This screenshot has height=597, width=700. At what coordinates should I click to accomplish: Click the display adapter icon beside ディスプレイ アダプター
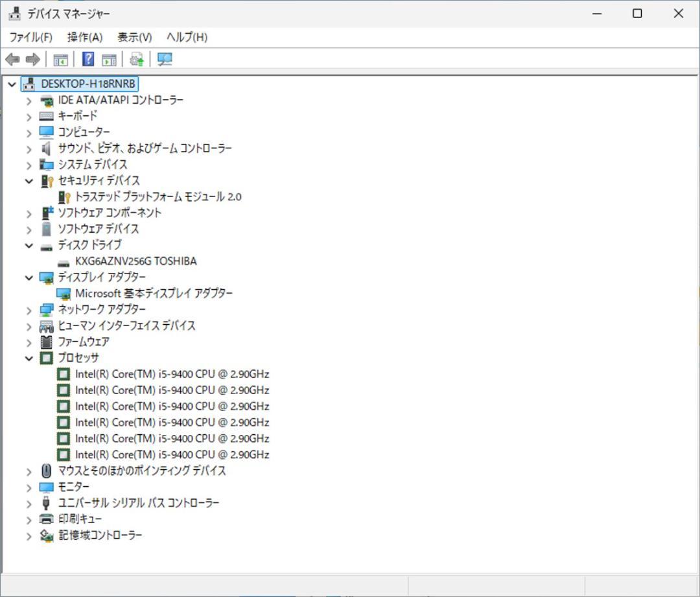pos(47,277)
